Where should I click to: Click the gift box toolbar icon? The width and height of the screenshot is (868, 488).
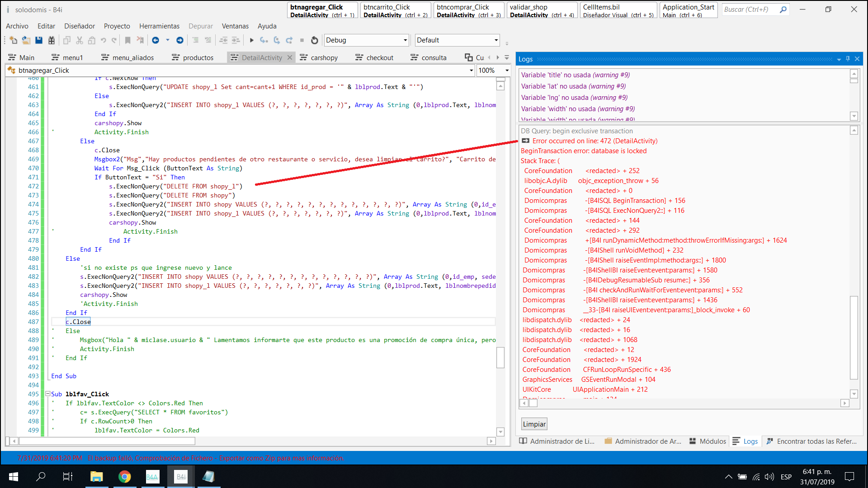pyautogui.click(x=52, y=40)
